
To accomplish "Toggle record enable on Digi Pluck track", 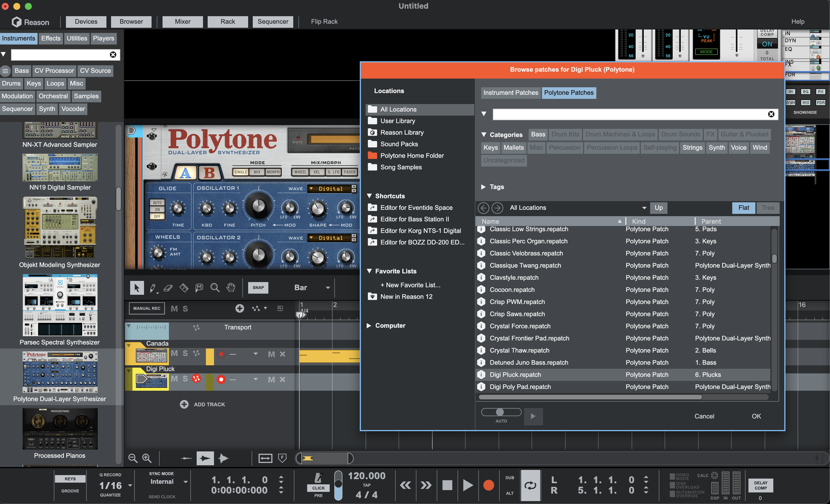I will click(221, 379).
